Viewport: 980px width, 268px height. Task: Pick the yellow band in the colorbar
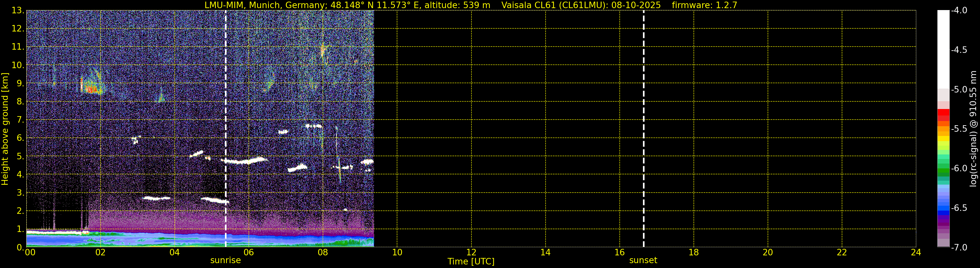pyautogui.click(x=944, y=138)
